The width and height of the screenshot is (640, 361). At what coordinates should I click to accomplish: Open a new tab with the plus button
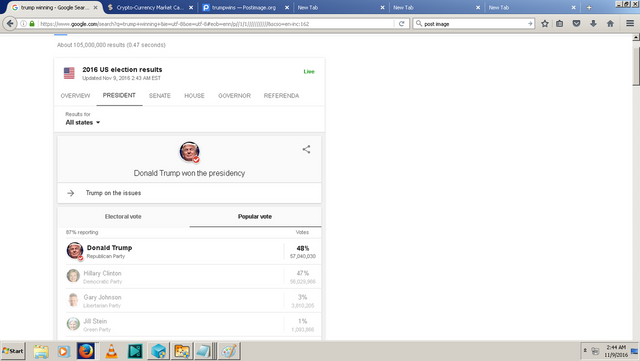(589, 7)
